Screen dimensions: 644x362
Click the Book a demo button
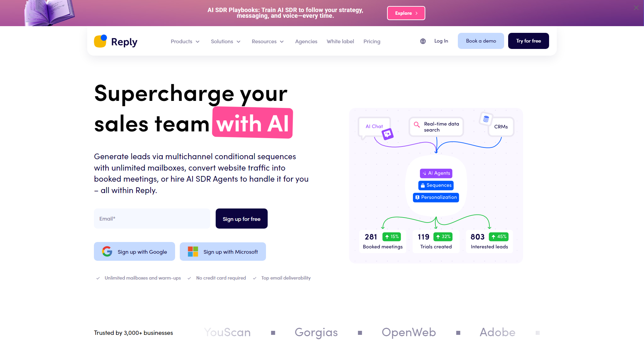click(x=481, y=41)
